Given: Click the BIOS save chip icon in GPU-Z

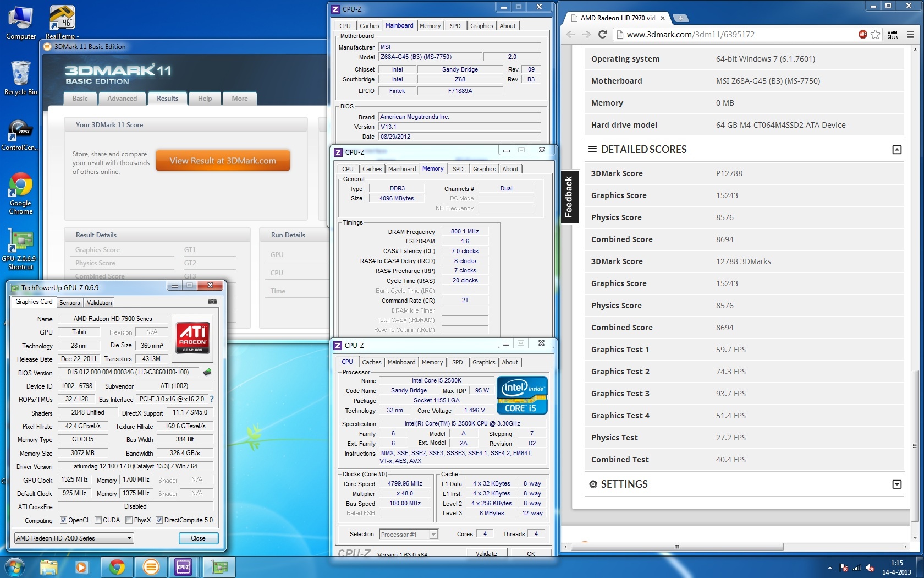Looking at the screenshot, I should point(207,373).
